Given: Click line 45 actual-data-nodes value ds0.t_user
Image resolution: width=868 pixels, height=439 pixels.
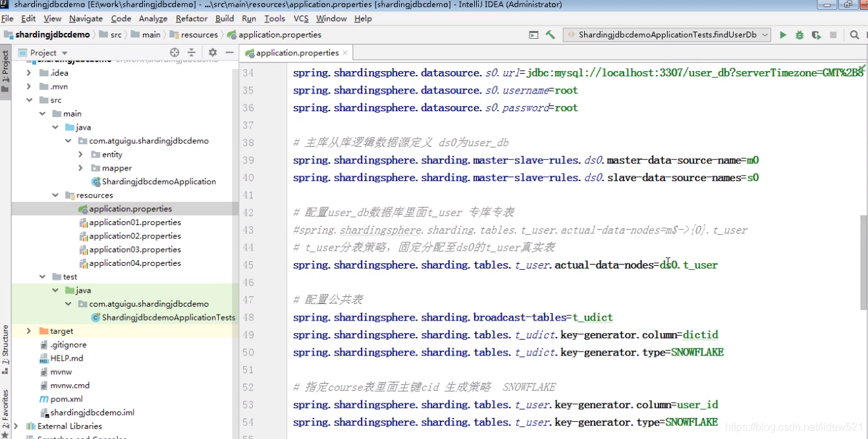Looking at the screenshot, I should 688,265.
